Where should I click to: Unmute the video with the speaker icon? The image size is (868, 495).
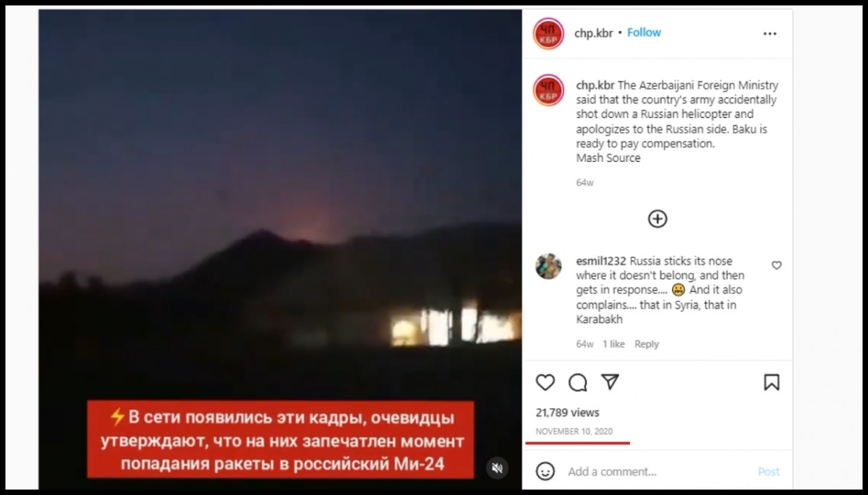(497, 468)
